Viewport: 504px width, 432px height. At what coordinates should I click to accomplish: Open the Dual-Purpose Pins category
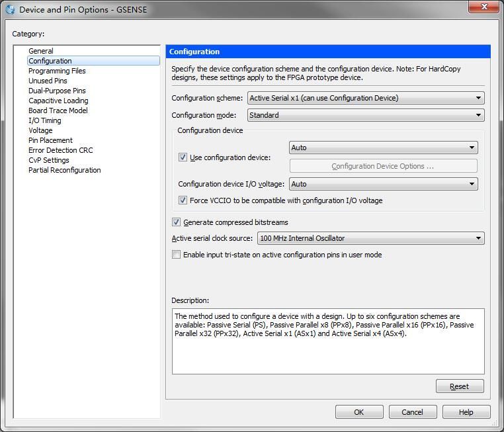(57, 91)
